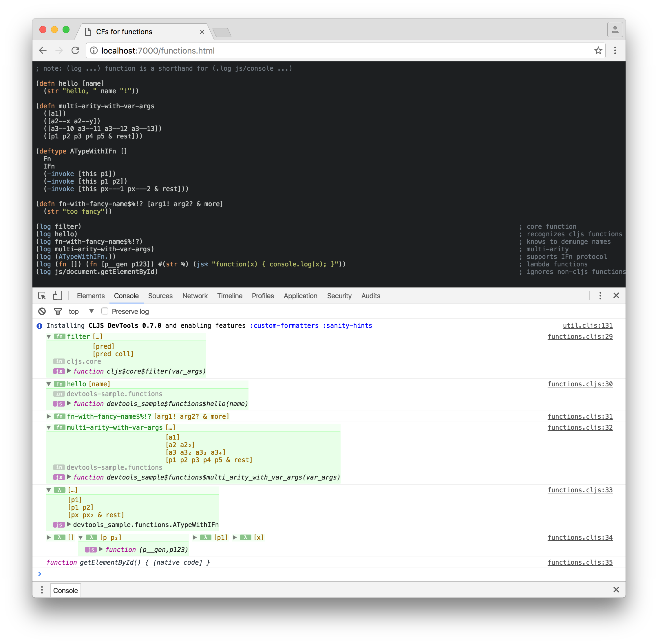The height and width of the screenshot is (644, 658).
Task: Collapse the hello function entry
Action: click(49, 384)
